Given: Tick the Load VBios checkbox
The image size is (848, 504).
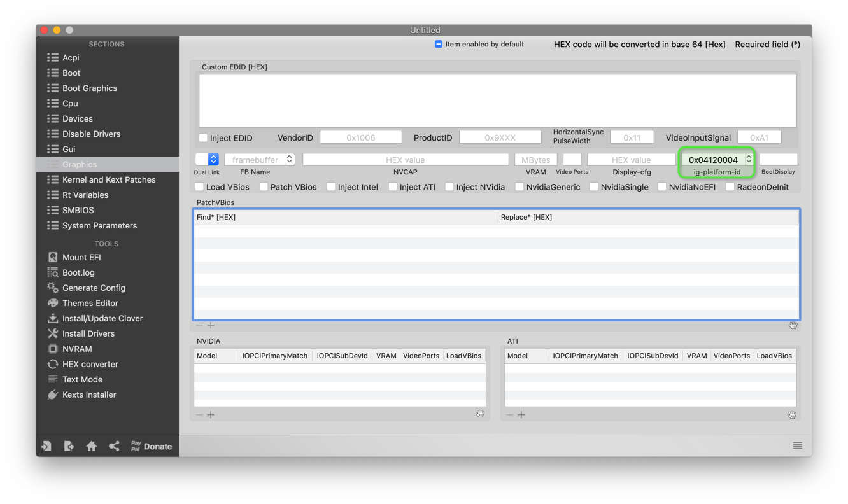Looking at the screenshot, I should (199, 186).
